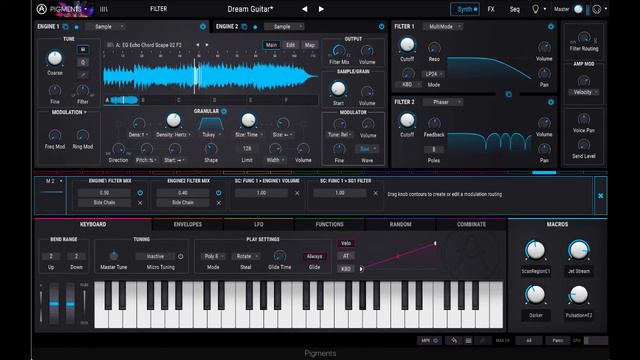Load the previous preset with left arrow

(304, 9)
